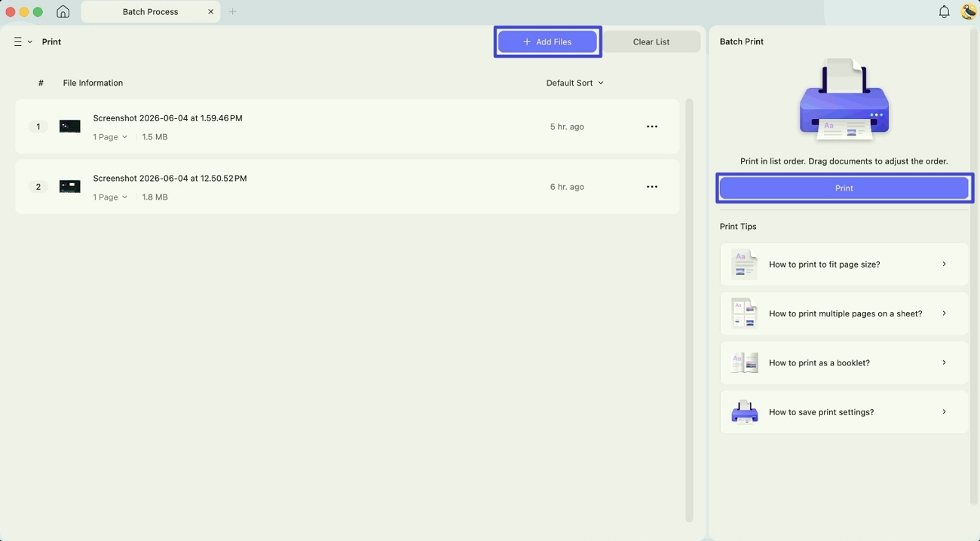The width and height of the screenshot is (980, 541).
Task: Click the '#' column header
Action: pos(41,83)
